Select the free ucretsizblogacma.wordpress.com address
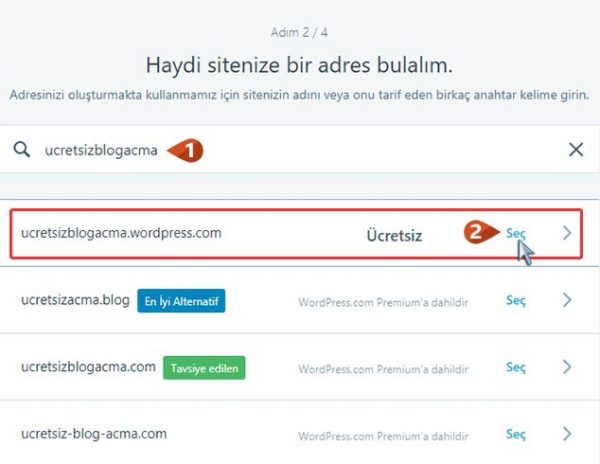The width and height of the screenshot is (600, 464). 515,233
